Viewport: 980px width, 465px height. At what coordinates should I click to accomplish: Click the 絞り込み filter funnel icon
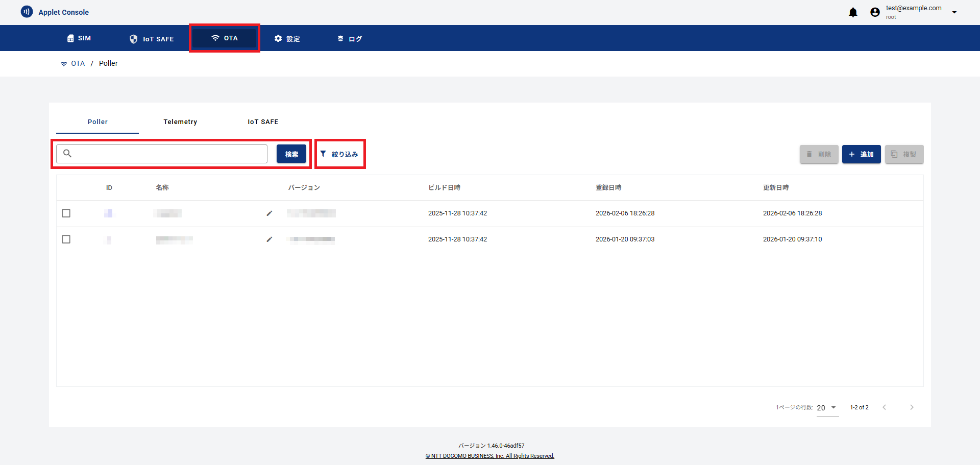point(323,154)
